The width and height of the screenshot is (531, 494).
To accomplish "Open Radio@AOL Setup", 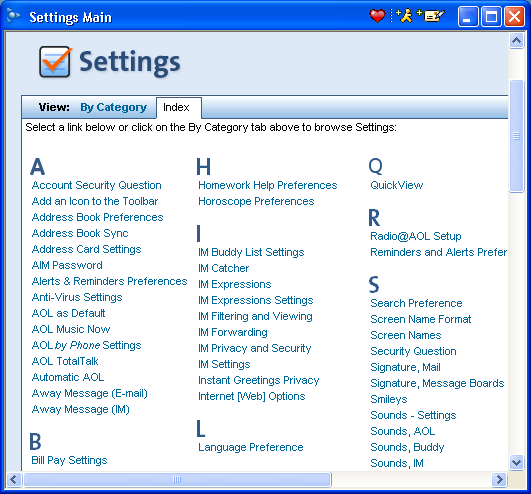I will point(416,236).
